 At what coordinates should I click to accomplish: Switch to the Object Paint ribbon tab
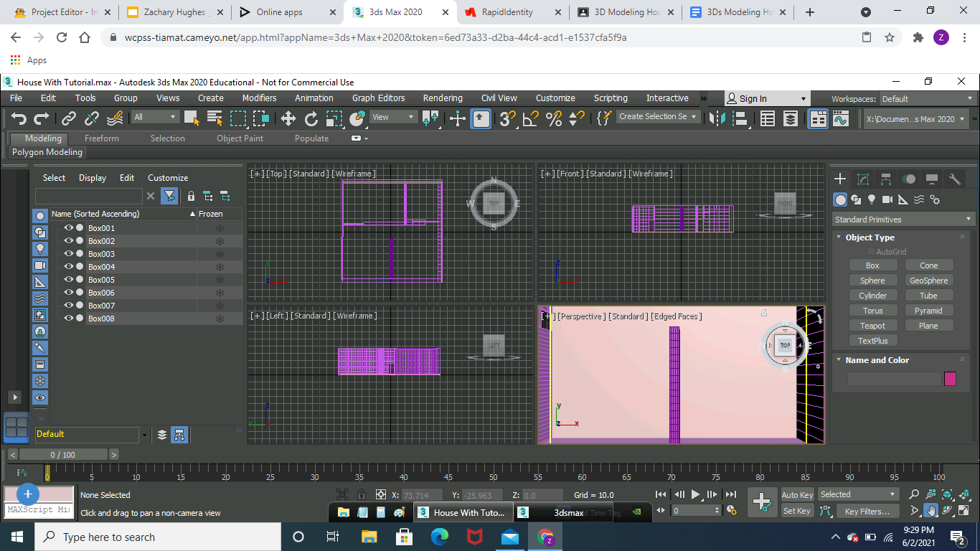(x=240, y=138)
